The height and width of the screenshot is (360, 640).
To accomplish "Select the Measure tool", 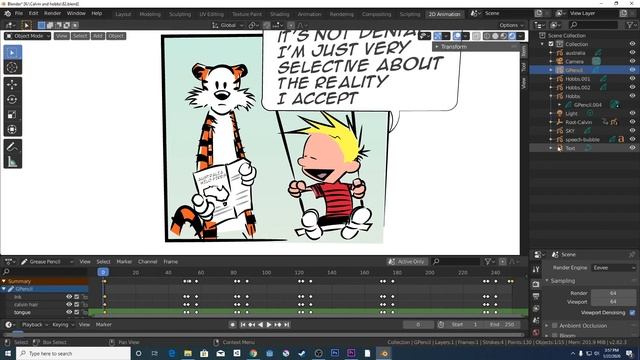I will [x=12, y=162].
